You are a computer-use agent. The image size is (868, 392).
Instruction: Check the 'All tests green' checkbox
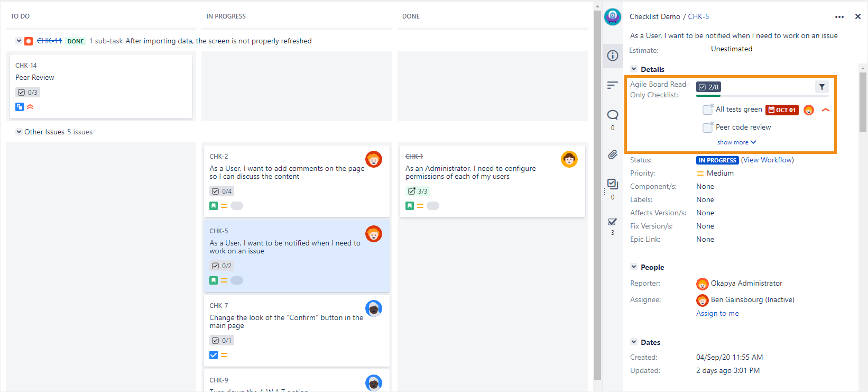coord(707,110)
